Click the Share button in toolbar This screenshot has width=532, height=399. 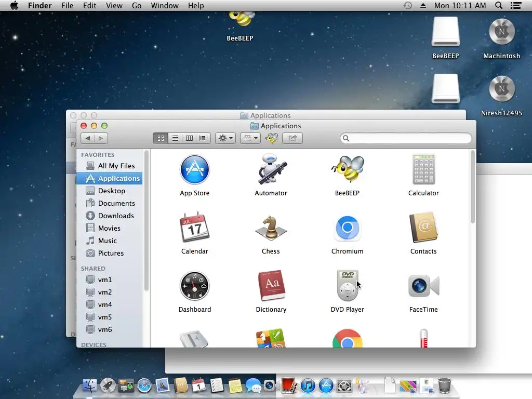(x=292, y=138)
